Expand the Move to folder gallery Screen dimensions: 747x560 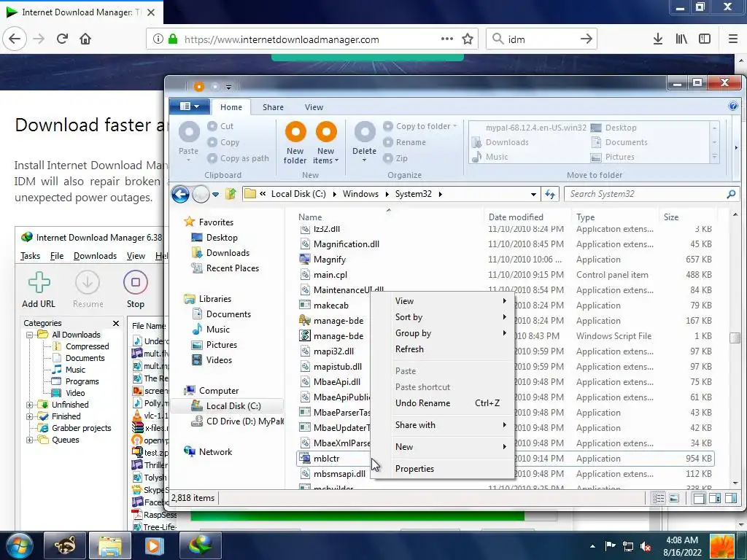click(x=714, y=157)
